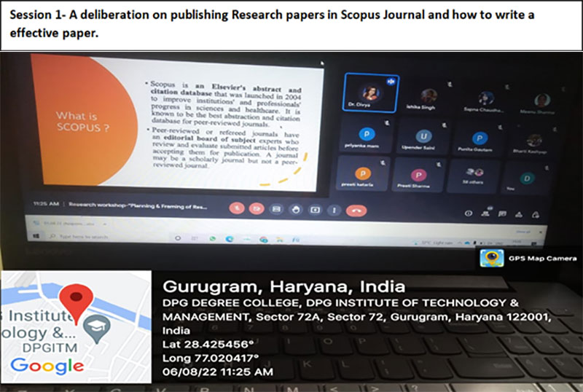
Task: Expand the downloaded file's options chevron
Action: point(104,224)
